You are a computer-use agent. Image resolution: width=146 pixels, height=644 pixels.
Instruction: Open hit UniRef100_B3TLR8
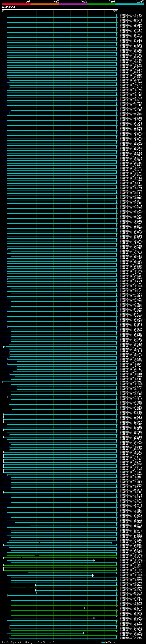(x=131, y=42)
